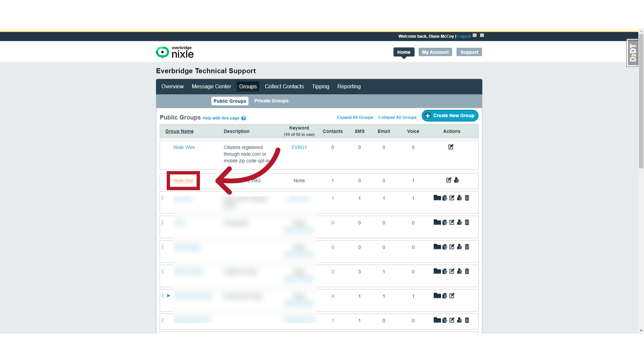Click 'Welcome back, Diane McCoy' text
644x362 pixels.
pos(426,36)
